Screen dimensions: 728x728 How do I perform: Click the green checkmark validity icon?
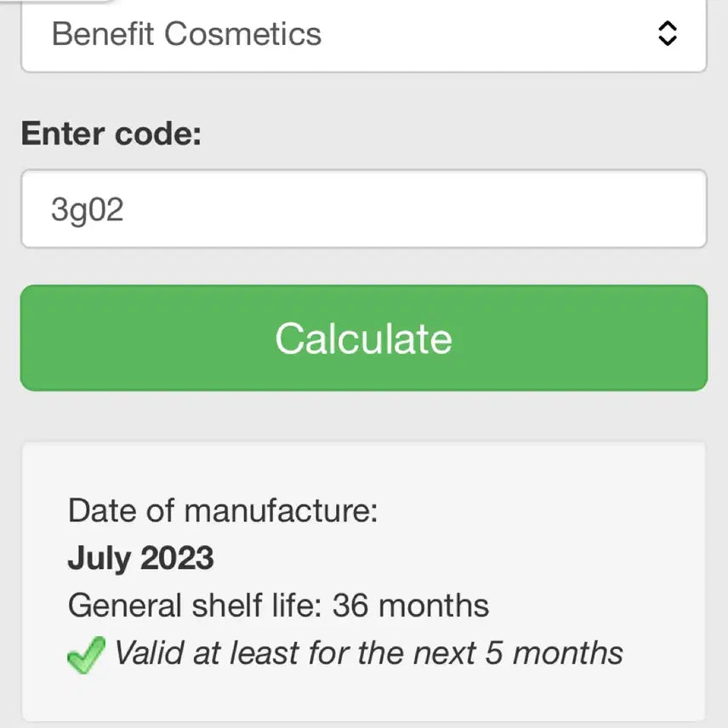coord(86,656)
